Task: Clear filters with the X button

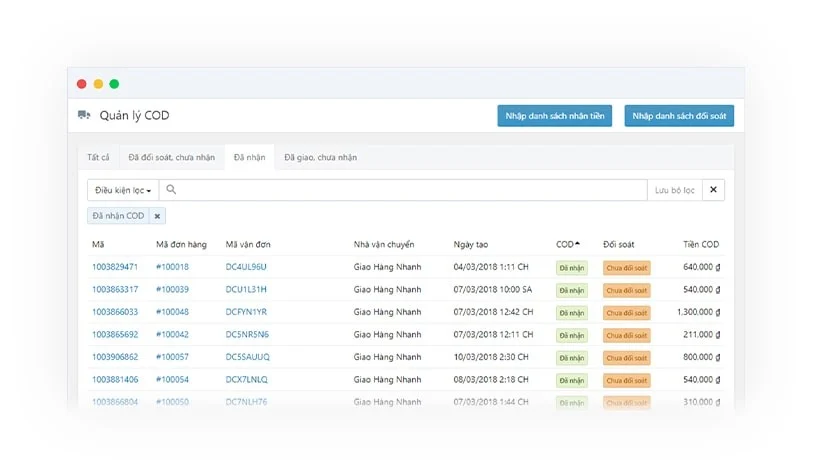Action: coord(713,190)
